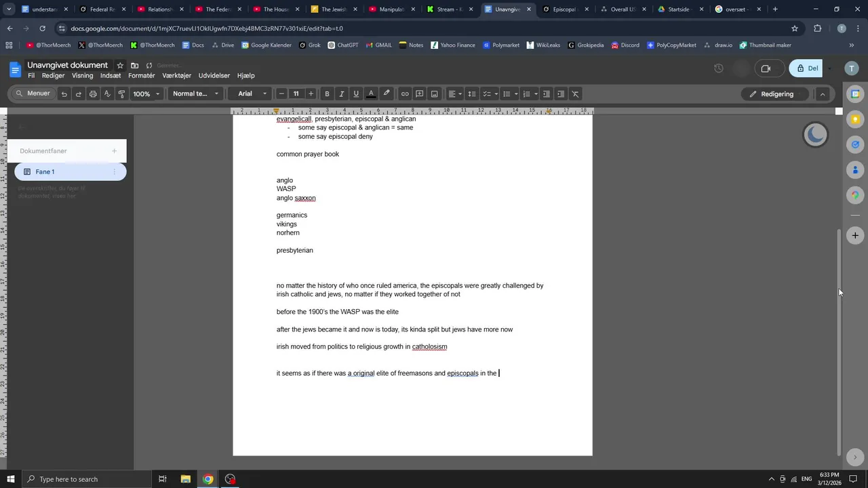Screen dimensions: 868x488
Task: Insert an image with the picture icon
Action: point(435,94)
